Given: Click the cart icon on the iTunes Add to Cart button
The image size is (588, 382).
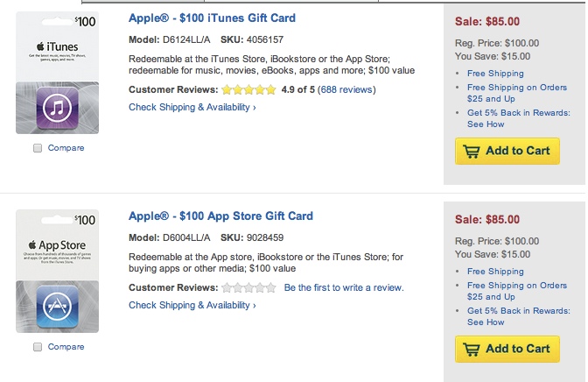Looking at the screenshot, I should 472,152.
